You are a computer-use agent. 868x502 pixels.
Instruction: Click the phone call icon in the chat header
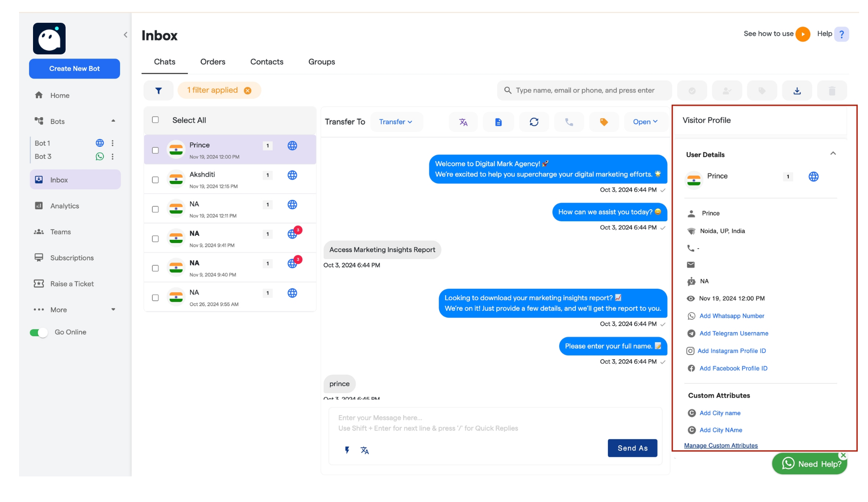coord(569,122)
